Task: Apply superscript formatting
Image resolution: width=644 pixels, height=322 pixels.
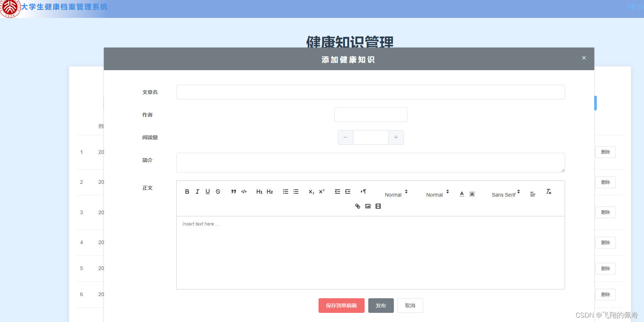Action: (322, 192)
